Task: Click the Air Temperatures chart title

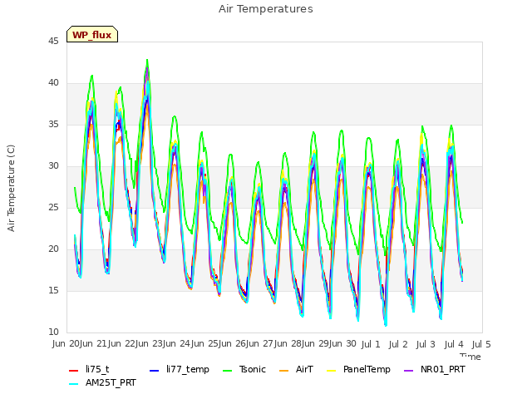Action: pos(266,9)
